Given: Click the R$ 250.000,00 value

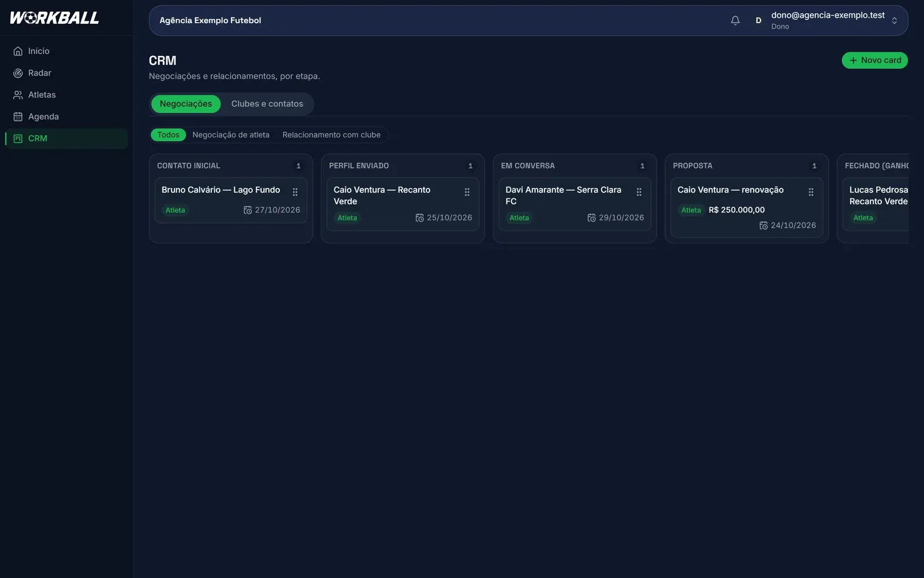Looking at the screenshot, I should point(737,210).
